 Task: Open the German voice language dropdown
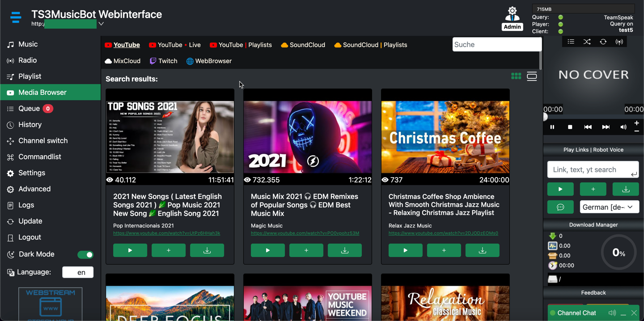pos(610,207)
